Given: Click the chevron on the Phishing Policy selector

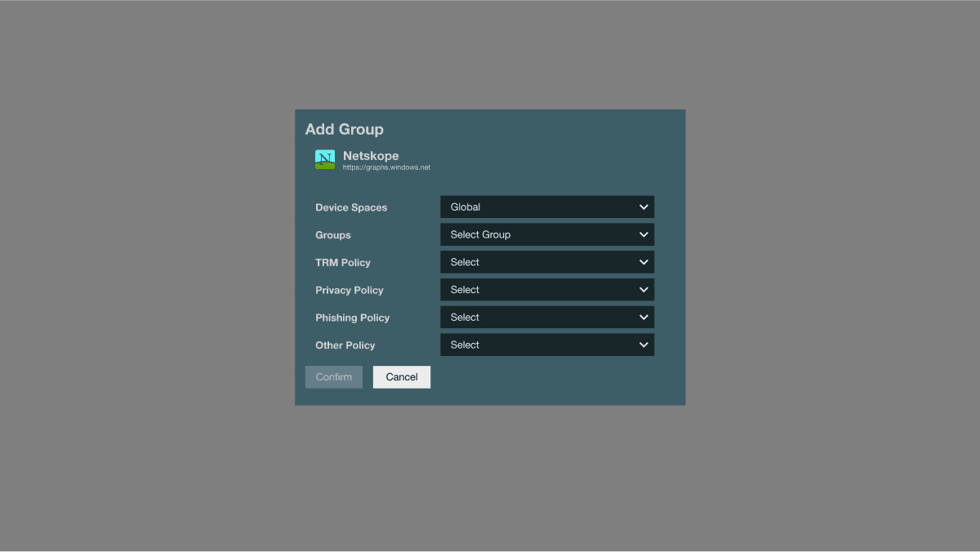Looking at the screenshot, I should [x=643, y=317].
